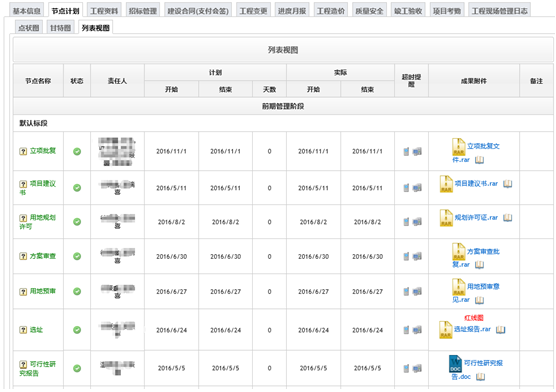Screen dimensions: 556x392
Task: Click the mobile phone reminder icon in 用地规划许可 row
Action: pyautogui.click(x=406, y=222)
